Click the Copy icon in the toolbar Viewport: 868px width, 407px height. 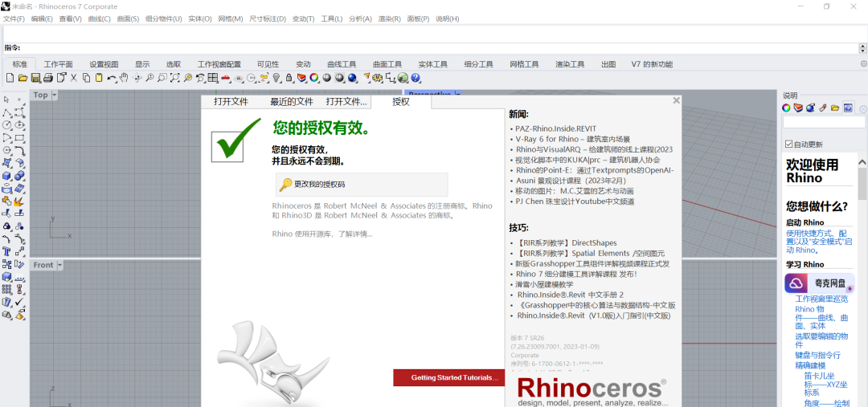(x=86, y=78)
